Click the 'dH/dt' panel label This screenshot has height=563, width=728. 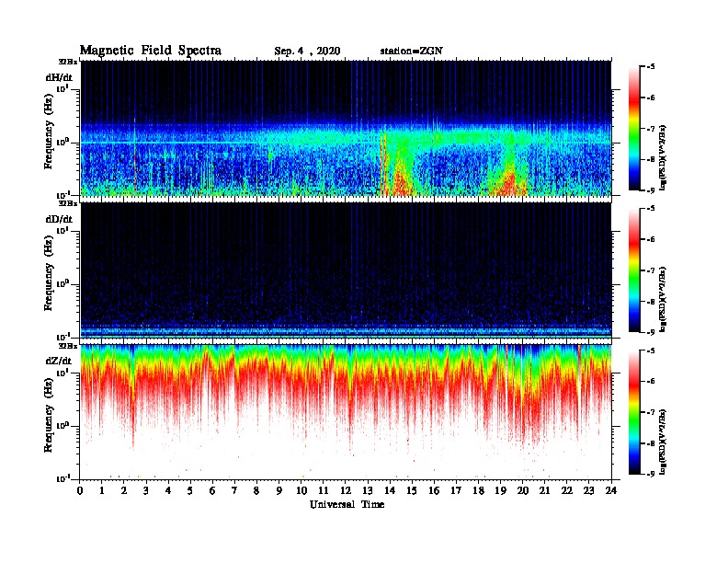[59, 77]
